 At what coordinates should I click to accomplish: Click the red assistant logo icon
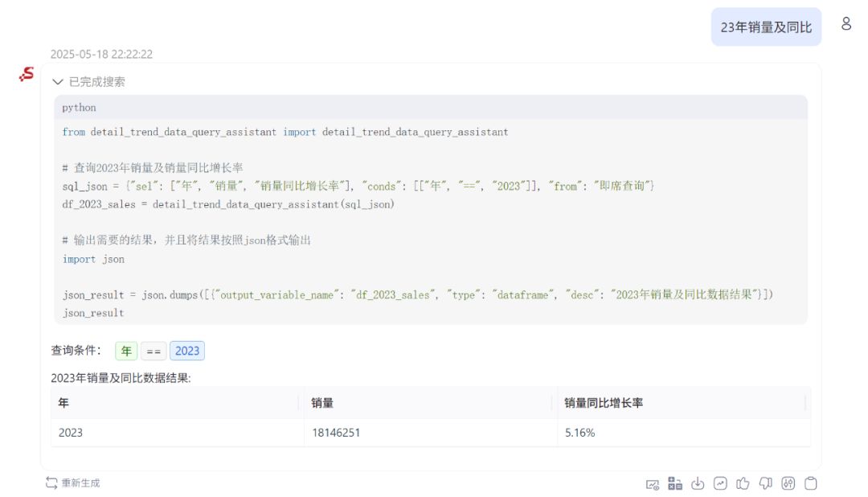click(x=27, y=74)
